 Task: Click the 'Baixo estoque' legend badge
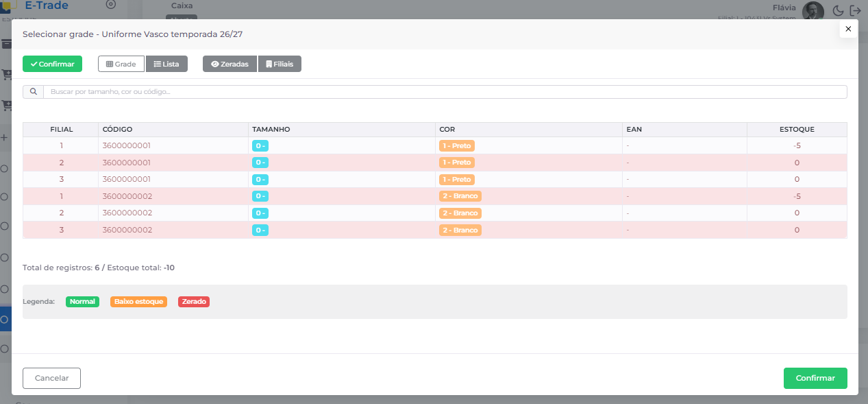pos(138,302)
